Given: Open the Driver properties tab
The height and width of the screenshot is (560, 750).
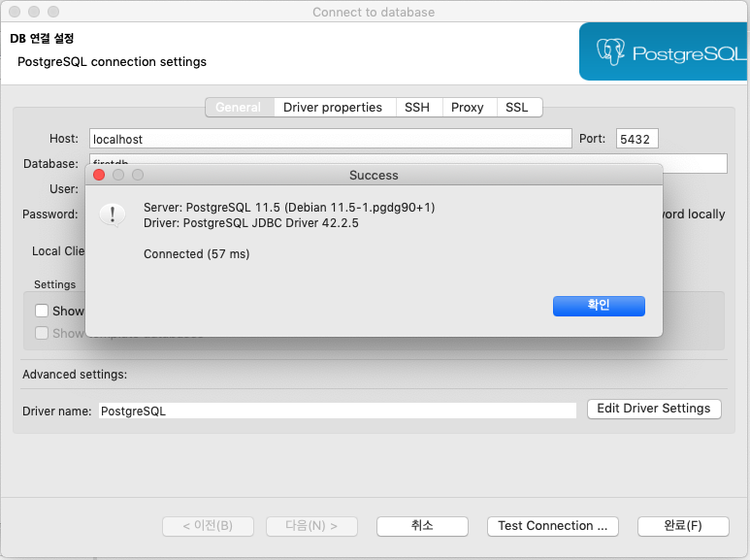Looking at the screenshot, I should pyautogui.click(x=333, y=107).
